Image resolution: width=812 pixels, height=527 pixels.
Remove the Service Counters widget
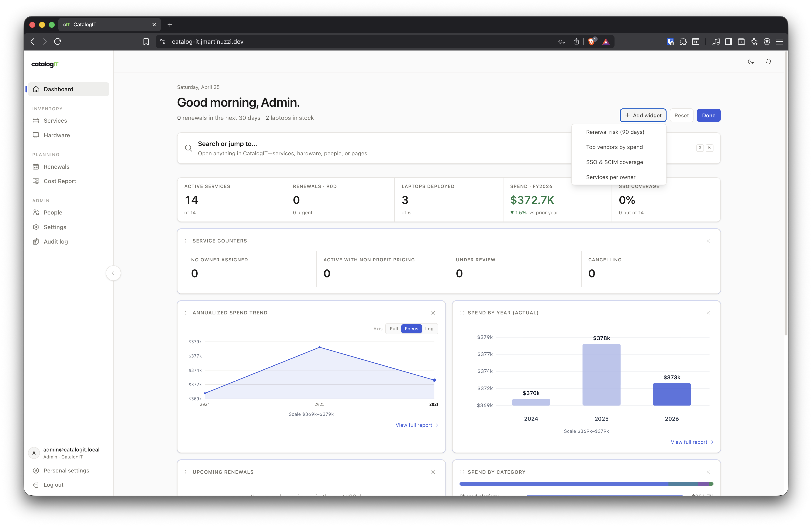708,241
